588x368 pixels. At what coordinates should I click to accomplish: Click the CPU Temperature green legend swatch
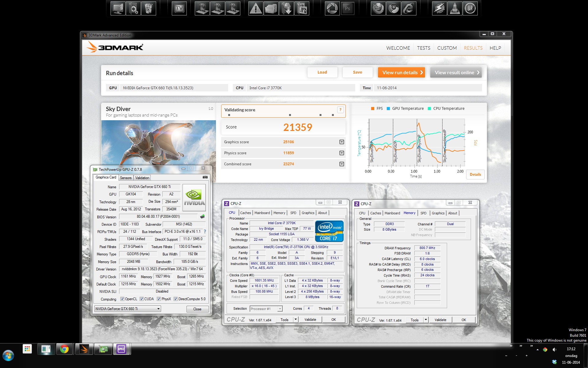coord(429,109)
